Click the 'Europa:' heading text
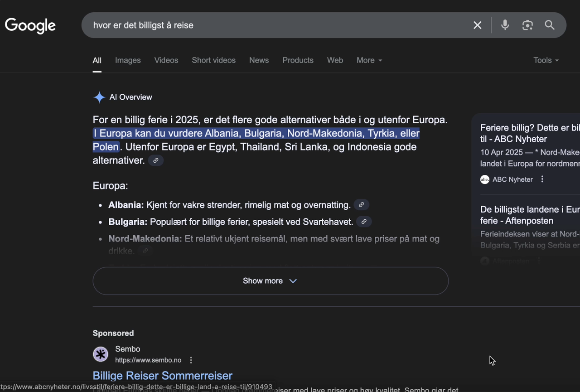 point(110,186)
